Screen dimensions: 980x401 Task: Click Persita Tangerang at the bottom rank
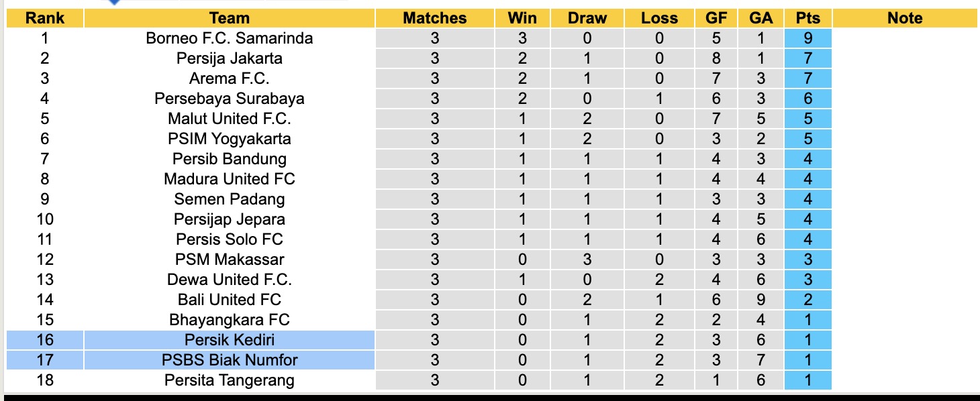[x=229, y=380]
